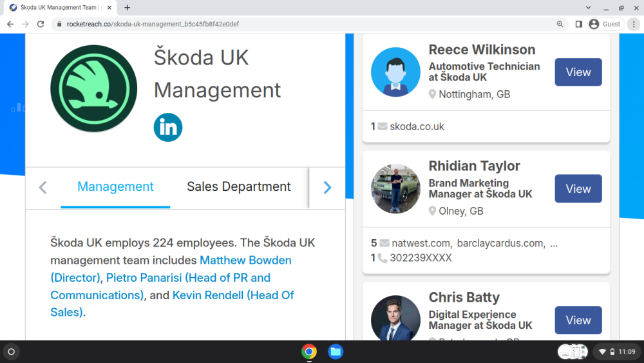Screen dimensions: 644x363
Task: Open Chrome three-dot menu
Action: 634,25
